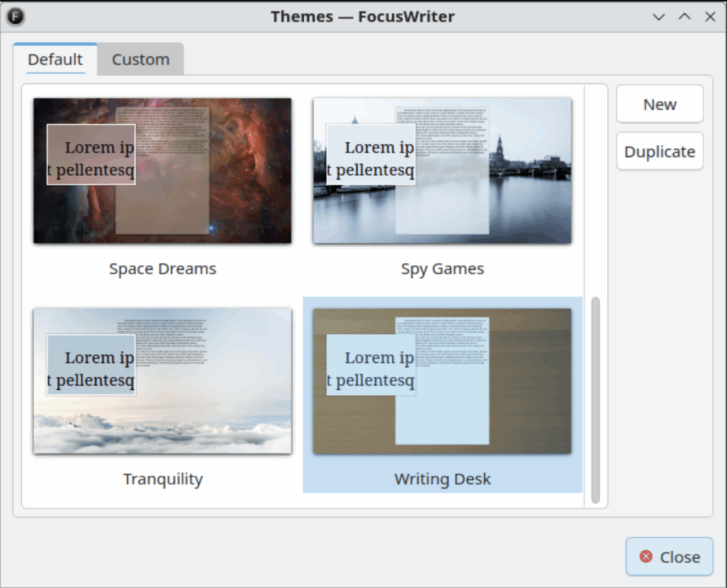Click the Writing Desk label text
This screenshot has height=588, width=727.
point(442,479)
